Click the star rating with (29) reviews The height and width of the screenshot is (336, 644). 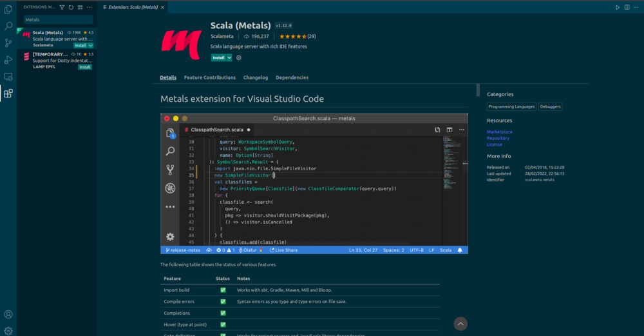click(298, 36)
